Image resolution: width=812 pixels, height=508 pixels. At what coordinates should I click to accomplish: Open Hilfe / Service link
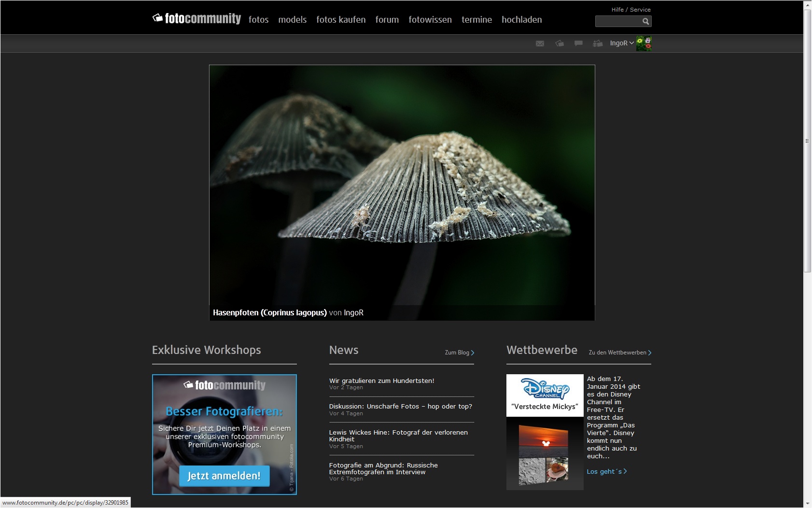click(630, 10)
